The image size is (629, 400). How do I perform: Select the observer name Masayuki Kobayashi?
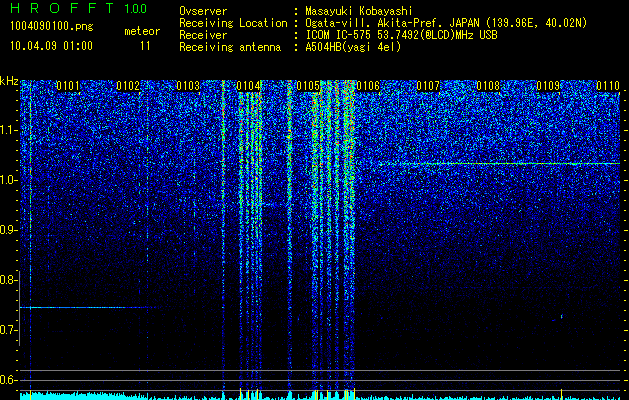pos(359,11)
